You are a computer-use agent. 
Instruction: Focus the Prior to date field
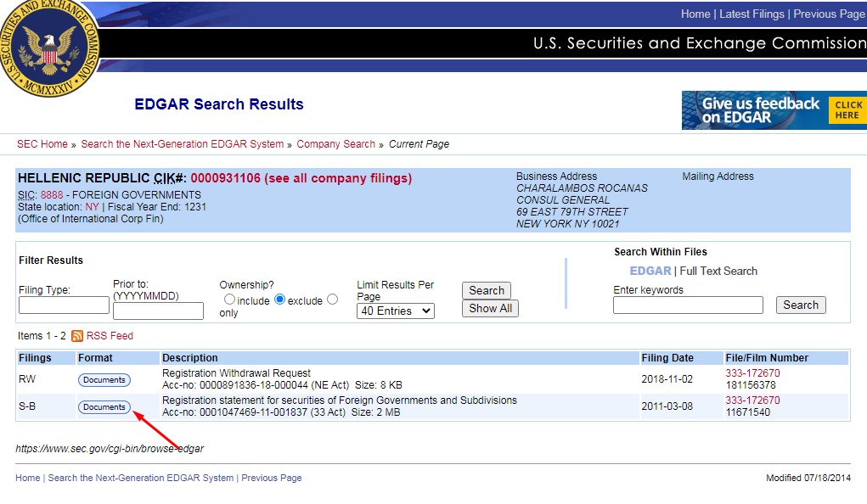pos(158,311)
